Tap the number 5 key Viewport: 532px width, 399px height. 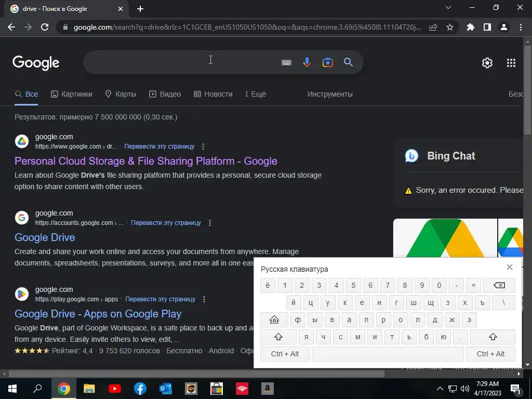[x=353, y=285]
